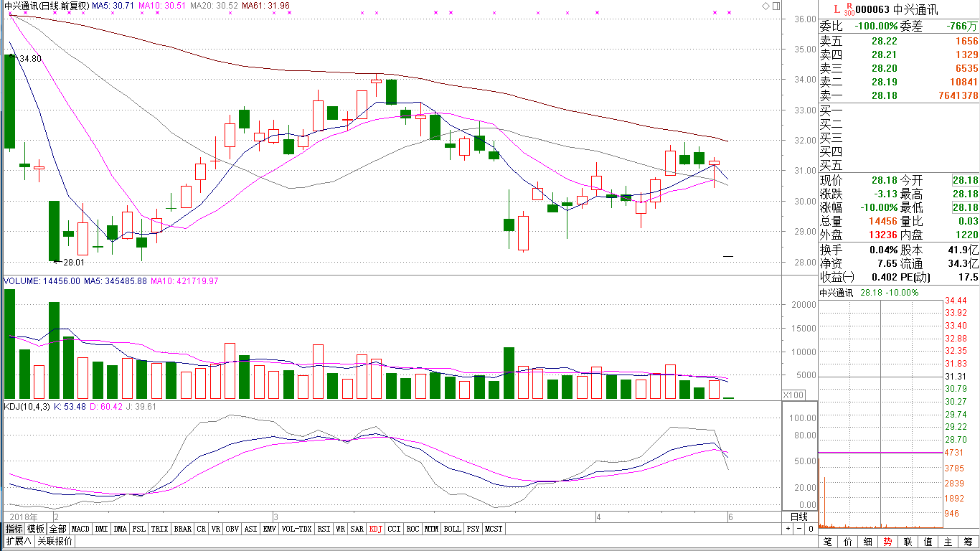Click the MA61: 31.96 label

[266, 6]
